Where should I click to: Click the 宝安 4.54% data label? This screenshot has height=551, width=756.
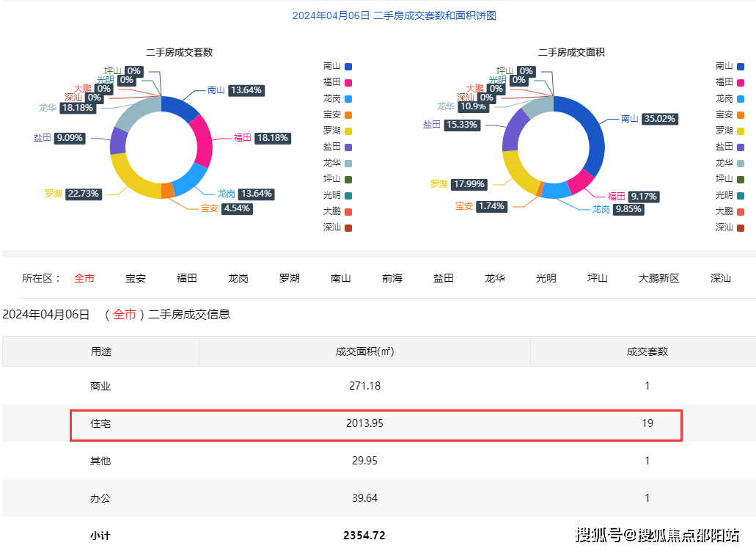coord(227,208)
